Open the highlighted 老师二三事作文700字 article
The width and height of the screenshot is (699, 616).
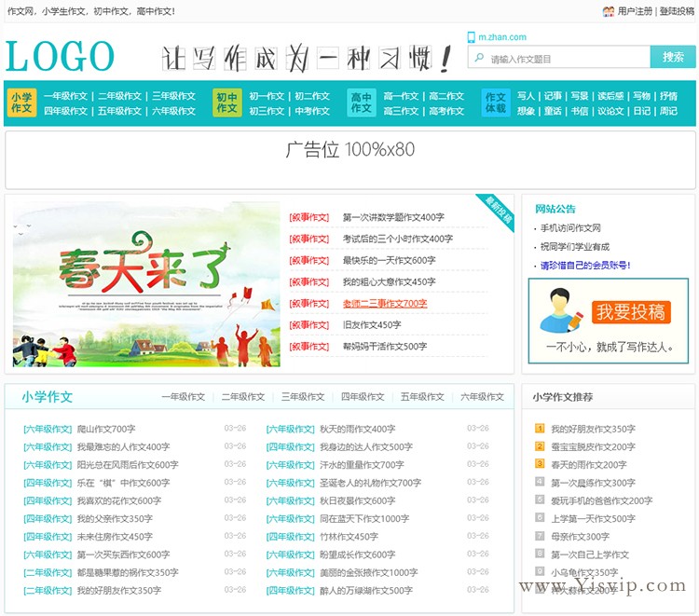pyautogui.click(x=385, y=304)
